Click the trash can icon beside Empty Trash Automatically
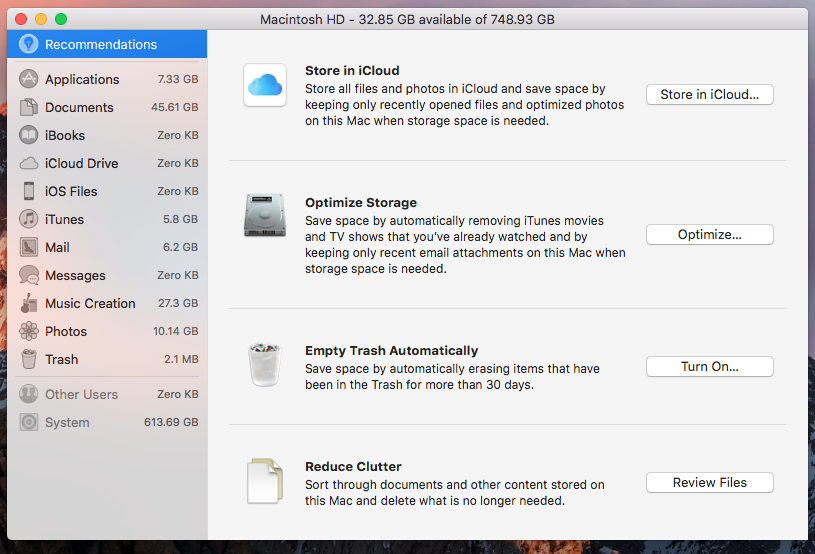The width and height of the screenshot is (815, 554). [265, 364]
